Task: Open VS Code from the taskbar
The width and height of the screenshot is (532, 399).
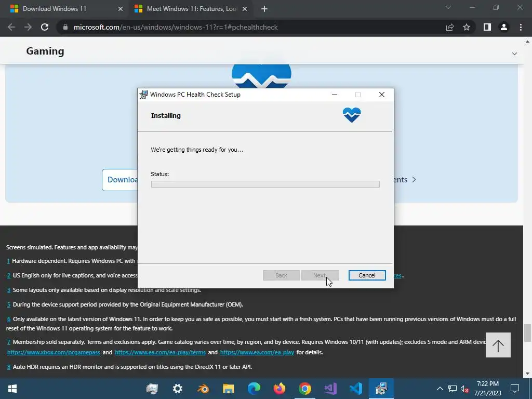Action: (x=355, y=389)
